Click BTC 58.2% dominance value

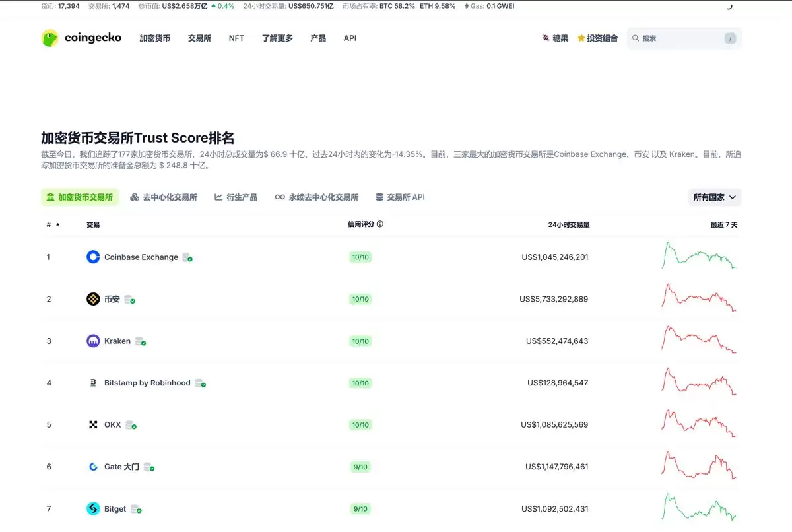(397, 6)
